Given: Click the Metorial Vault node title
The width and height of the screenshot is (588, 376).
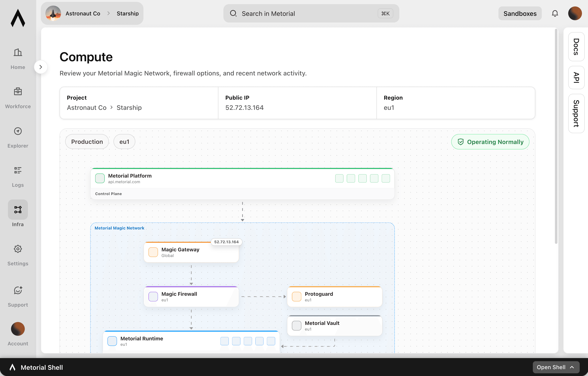Looking at the screenshot, I should coord(322,323).
